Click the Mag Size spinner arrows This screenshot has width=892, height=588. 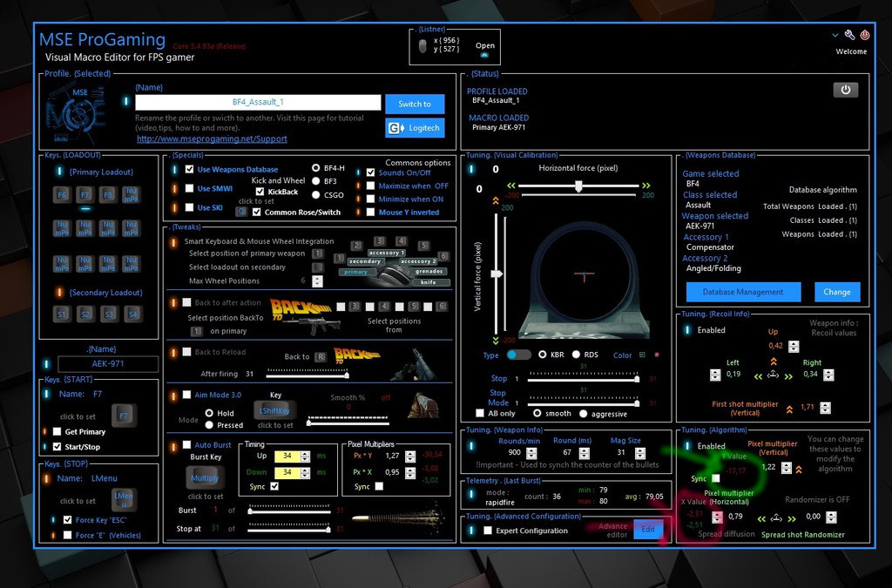(640, 453)
